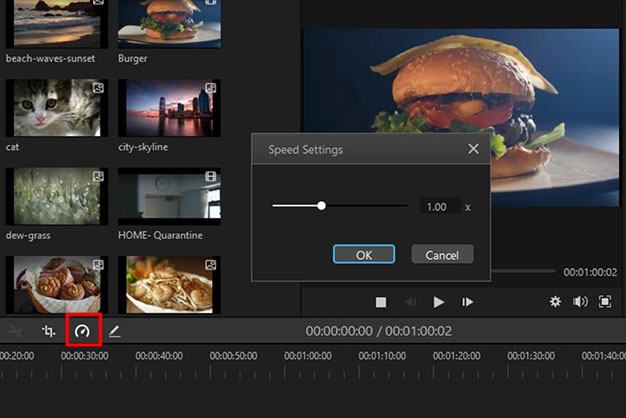Image resolution: width=626 pixels, height=418 pixels.
Task: Click the cat file name label
Action: point(12,147)
